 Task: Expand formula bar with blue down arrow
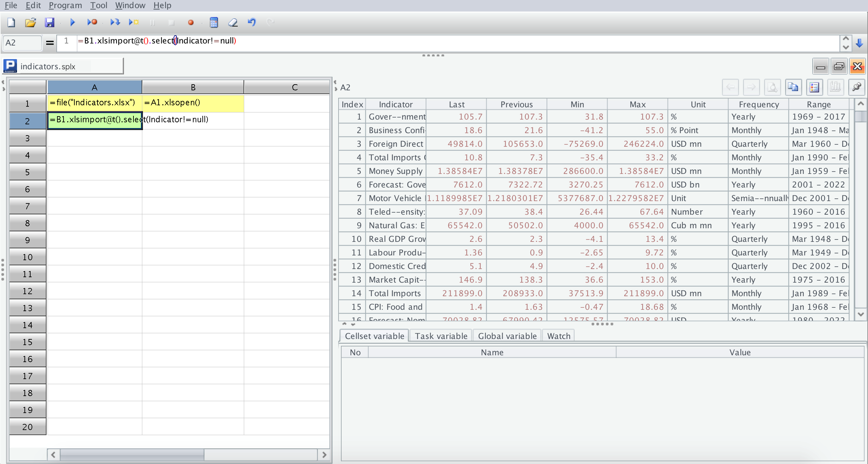[x=860, y=43]
